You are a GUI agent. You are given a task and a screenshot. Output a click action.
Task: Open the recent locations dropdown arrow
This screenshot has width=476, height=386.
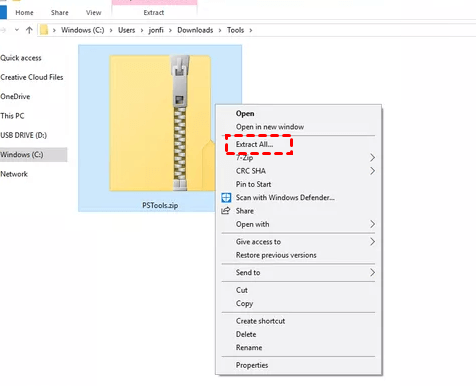tap(17, 30)
